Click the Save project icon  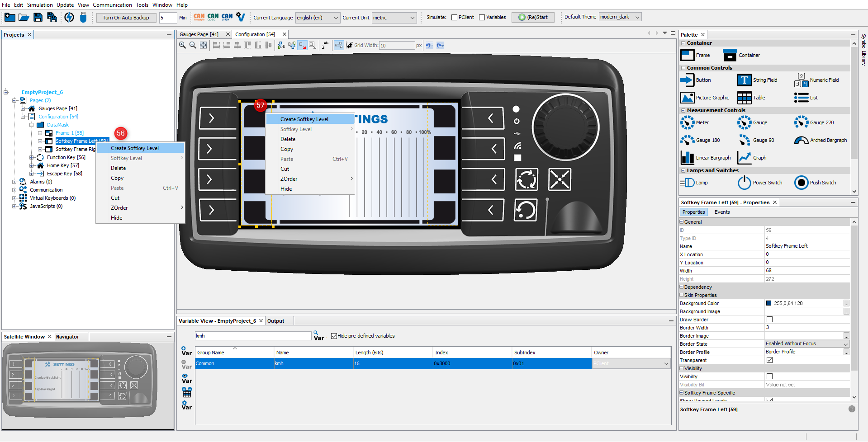click(38, 18)
